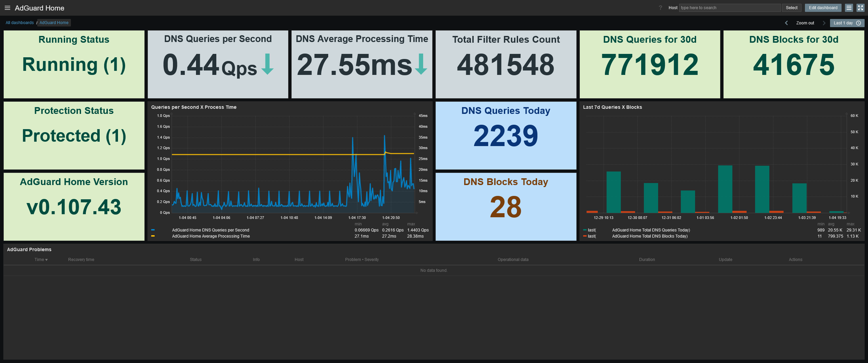Screen dimensions: 868x363
Task: Click the Running Status widget title
Action: [x=74, y=39]
